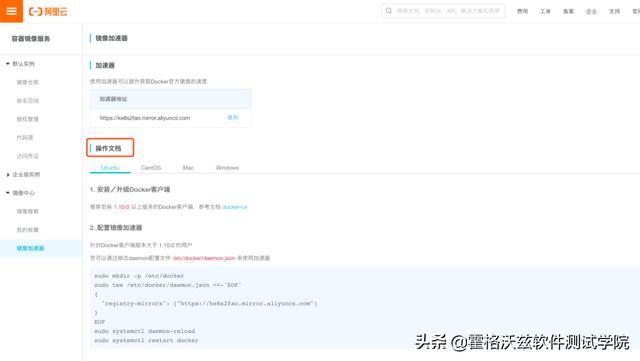Click the accelerator address URL text
The width and height of the screenshot is (640, 361).
pyautogui.click(x=145, y=118)
